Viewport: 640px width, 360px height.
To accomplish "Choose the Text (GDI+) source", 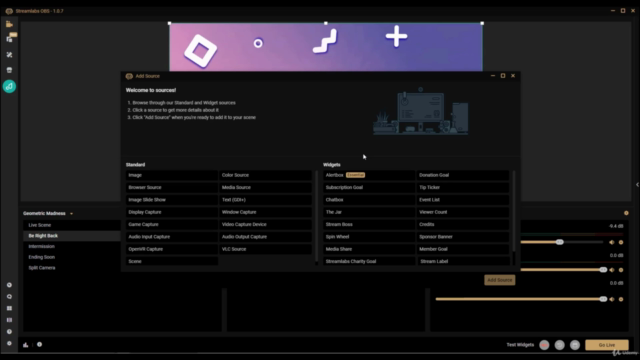I will 265,200.
